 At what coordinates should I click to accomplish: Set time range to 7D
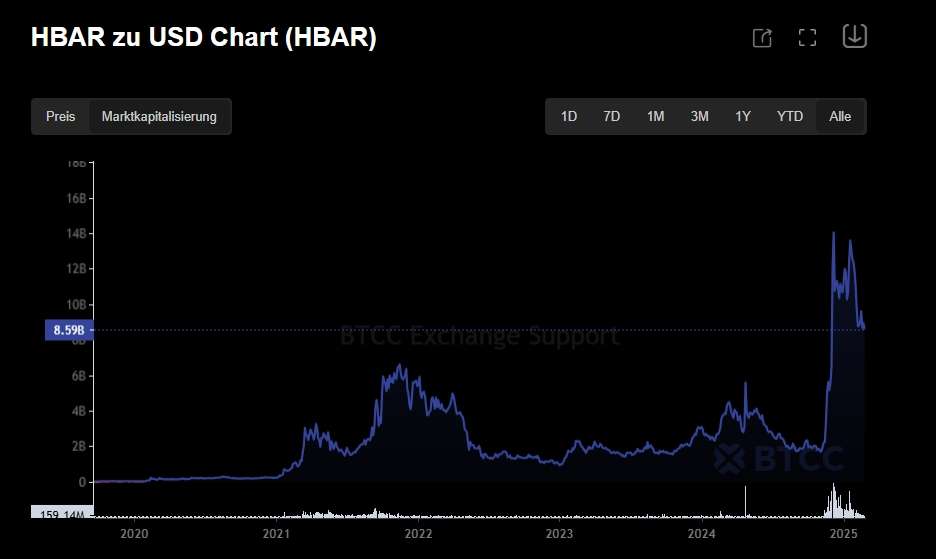(611, 116)
